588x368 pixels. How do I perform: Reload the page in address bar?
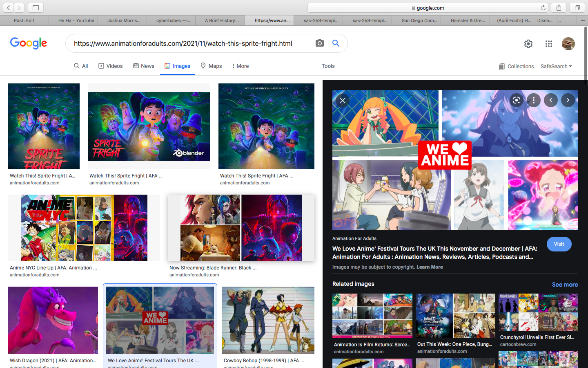pyautogui.click(x=543, y=8)
